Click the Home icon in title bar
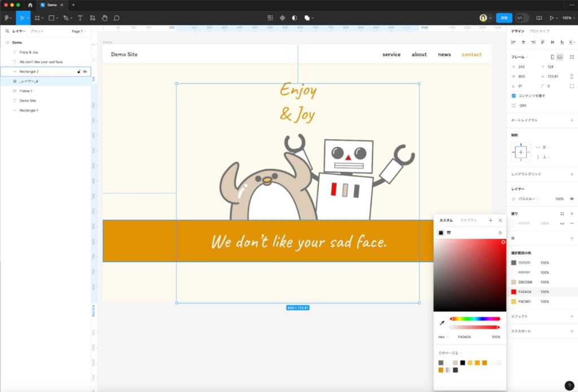Image resolution: width=578 pixels, height=392 pixels. click(30, 5)
